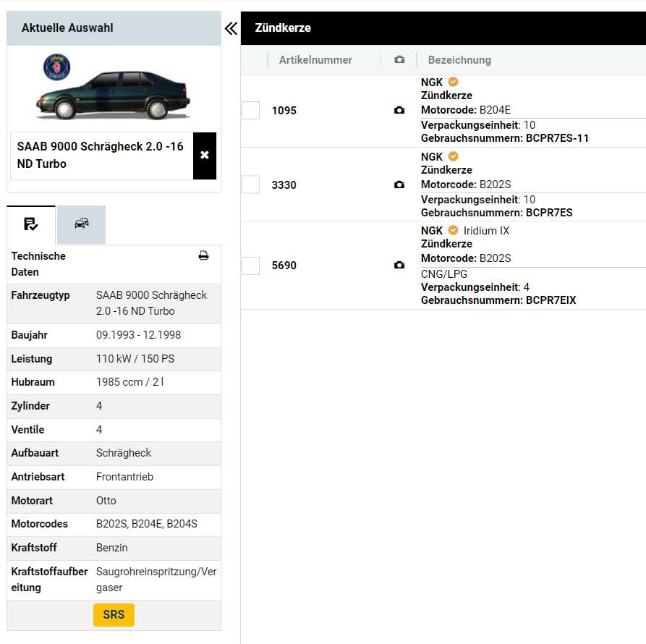Select the checkbox for article 3330
Image resolution: width=646 pixels, height=644 pixels.
click(250, 185)
